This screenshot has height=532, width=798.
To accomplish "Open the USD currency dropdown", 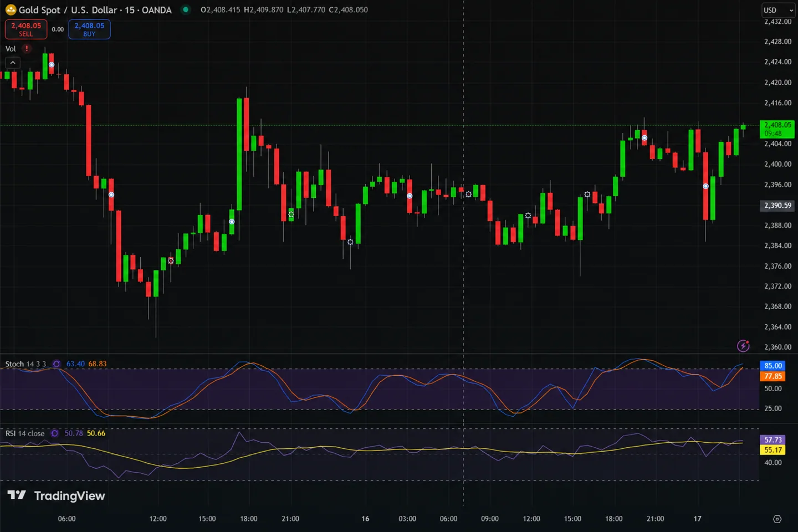I will 778,10.
